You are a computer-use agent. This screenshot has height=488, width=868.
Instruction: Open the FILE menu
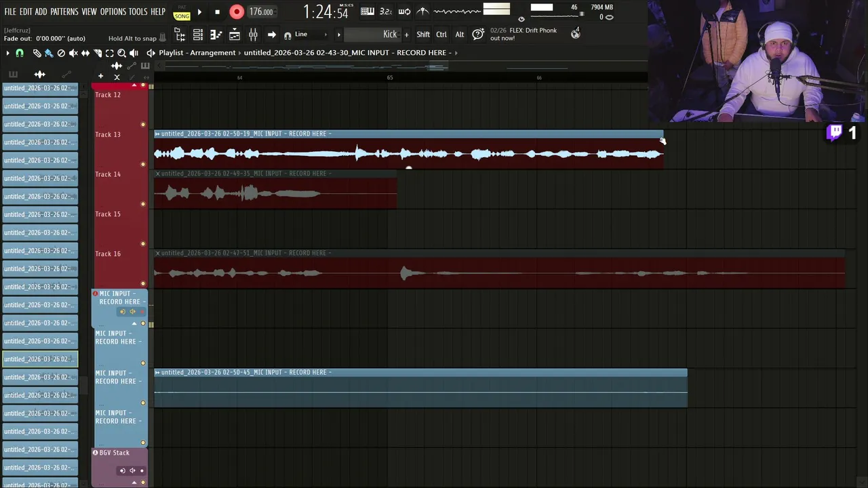10,12
